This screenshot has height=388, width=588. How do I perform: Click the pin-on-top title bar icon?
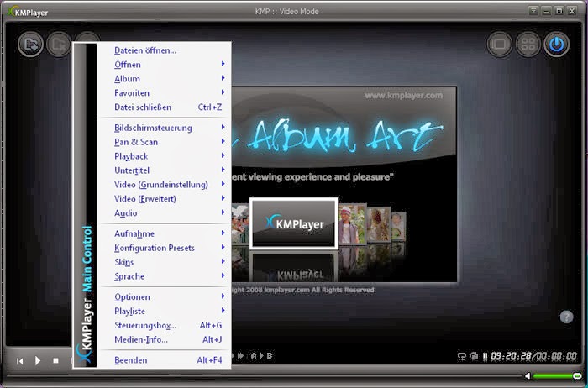533,11
